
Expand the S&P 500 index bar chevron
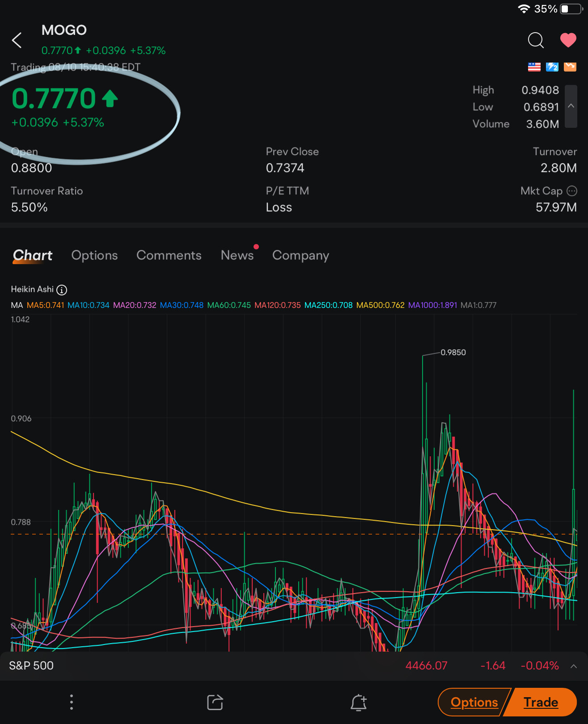pyautogui.click(x=573, y=666)
